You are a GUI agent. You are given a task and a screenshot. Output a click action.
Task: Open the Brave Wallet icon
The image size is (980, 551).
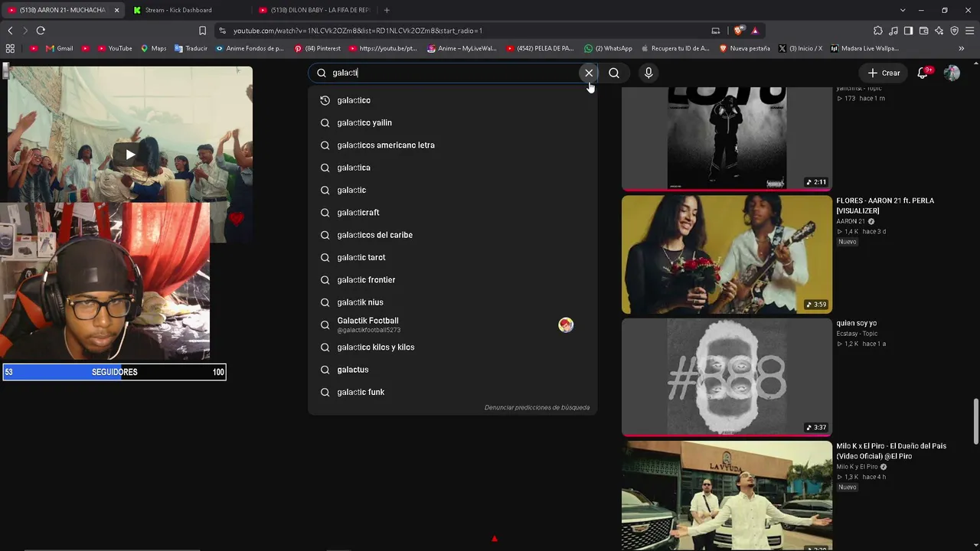point(923,31)
